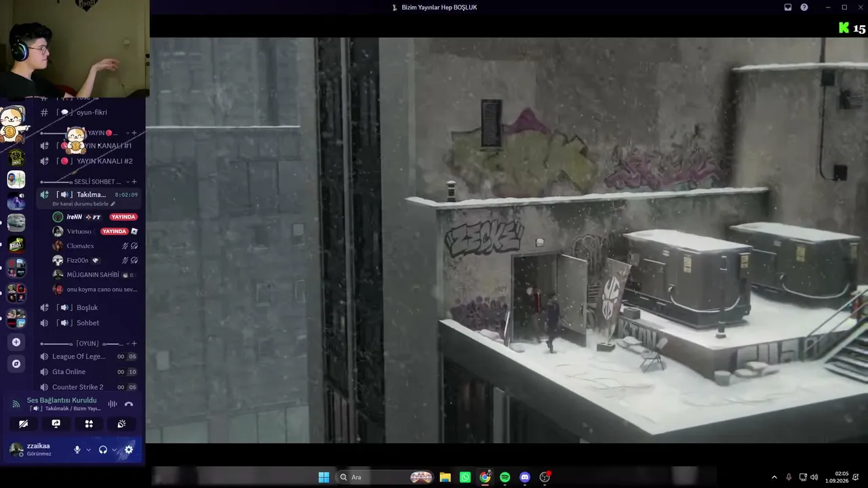Click 'Ses Bağlantısı Kuruldu' status text
Screen dimensions: 868x488
coord(62,401)
